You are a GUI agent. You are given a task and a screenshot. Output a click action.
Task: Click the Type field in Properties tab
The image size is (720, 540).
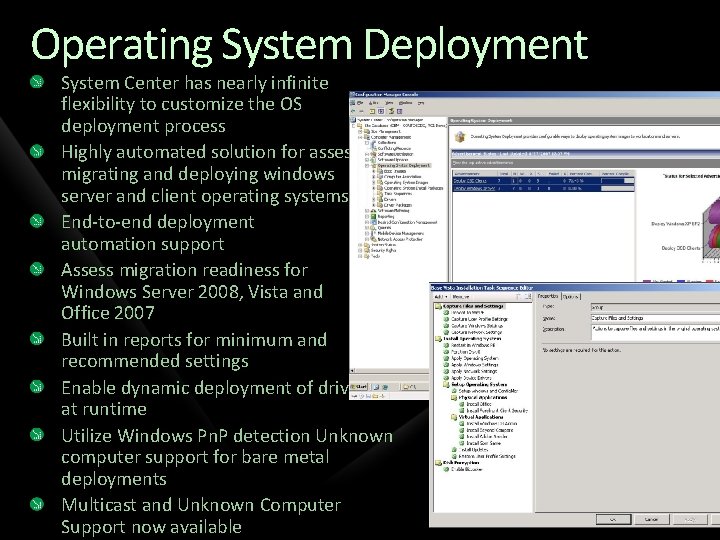click(x=655, y=307)
